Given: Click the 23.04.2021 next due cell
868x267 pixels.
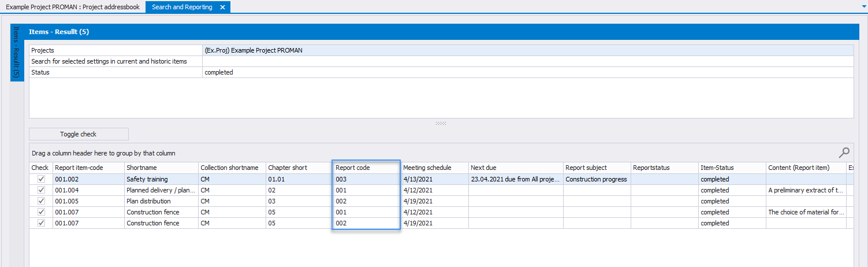Looking at the screenshot, I should point(516,179).
